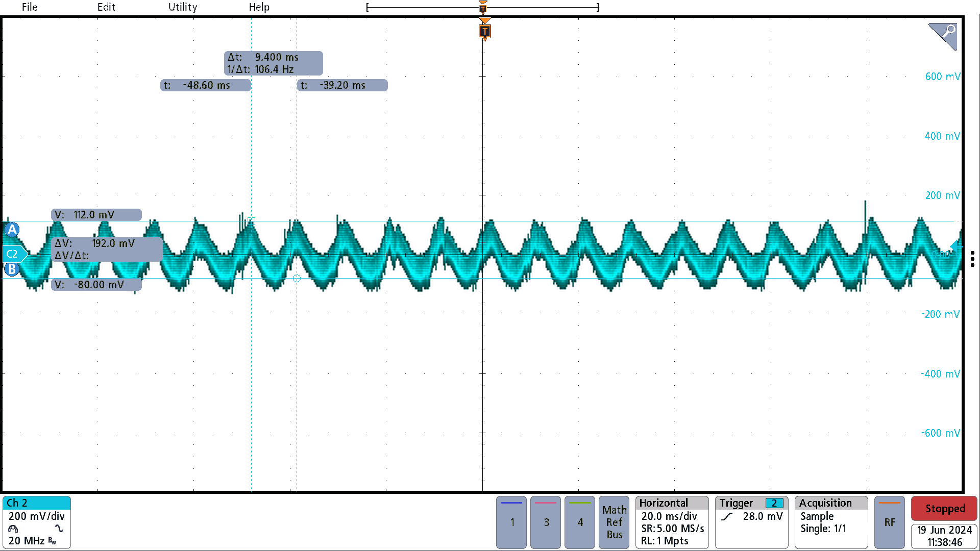The height and width of the screenshot is (551, 980).
Task: Click cursor B horizontal bar handle
Action: [x=11, y=269]
